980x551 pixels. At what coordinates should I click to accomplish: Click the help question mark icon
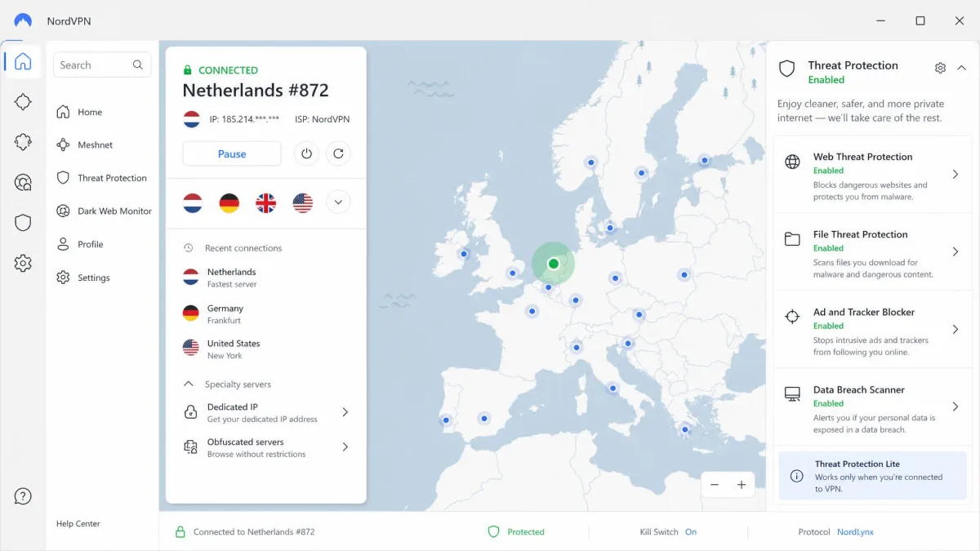(x=23, y=496)
